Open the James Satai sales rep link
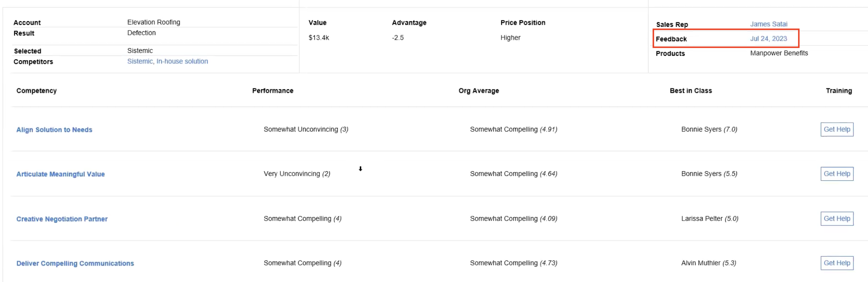868x282 pixels. point(769,24)
